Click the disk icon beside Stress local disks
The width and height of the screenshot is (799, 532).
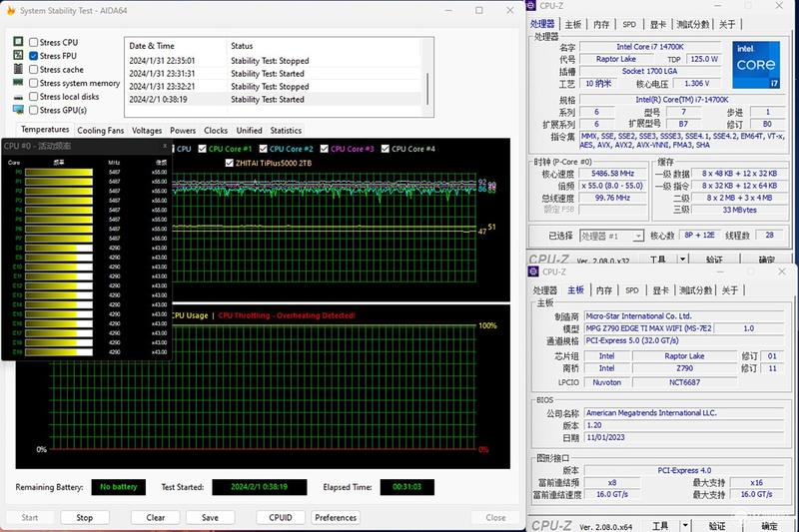click(x=18, y=97)
